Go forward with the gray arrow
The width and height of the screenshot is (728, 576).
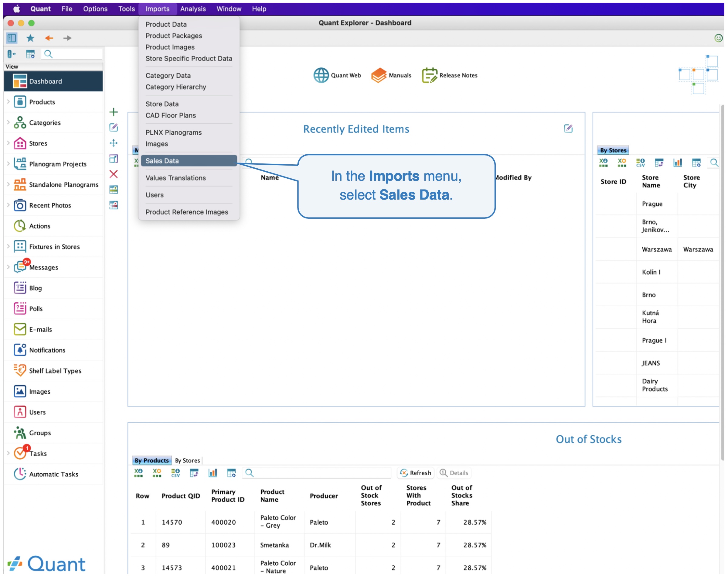pyautogui.click(x=67, y=38)
